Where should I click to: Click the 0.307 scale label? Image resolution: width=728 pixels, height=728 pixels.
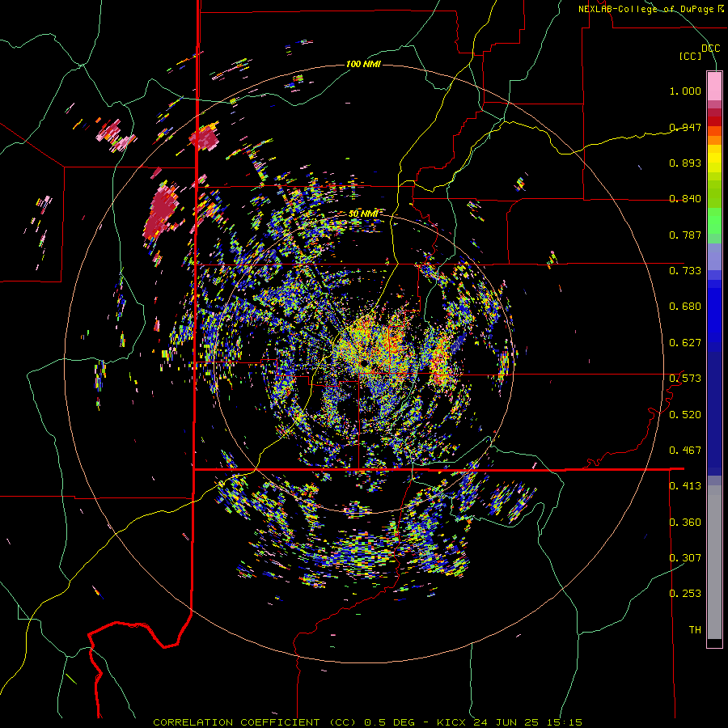pyautogui.click(x=685, y=558)
